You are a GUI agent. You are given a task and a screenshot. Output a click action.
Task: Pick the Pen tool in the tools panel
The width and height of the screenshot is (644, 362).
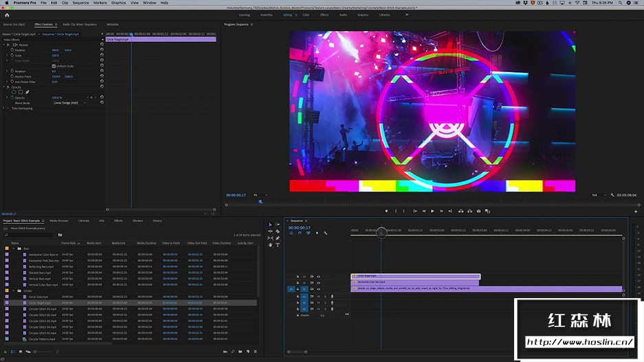[278, 238]
